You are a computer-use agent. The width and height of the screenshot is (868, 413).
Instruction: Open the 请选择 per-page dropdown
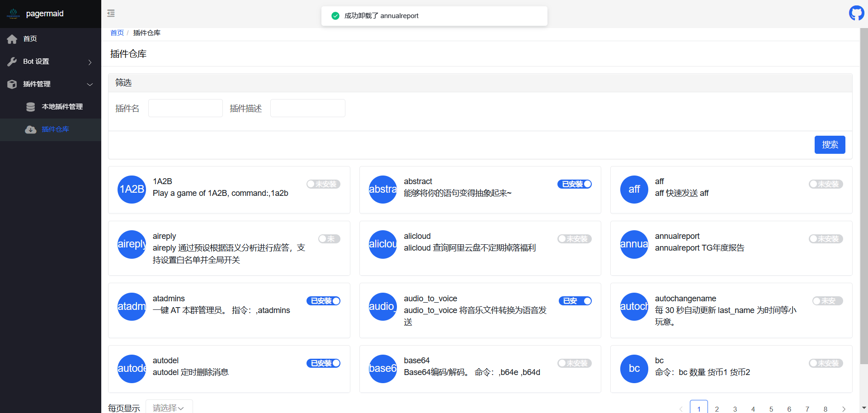(x=168, y=408)
